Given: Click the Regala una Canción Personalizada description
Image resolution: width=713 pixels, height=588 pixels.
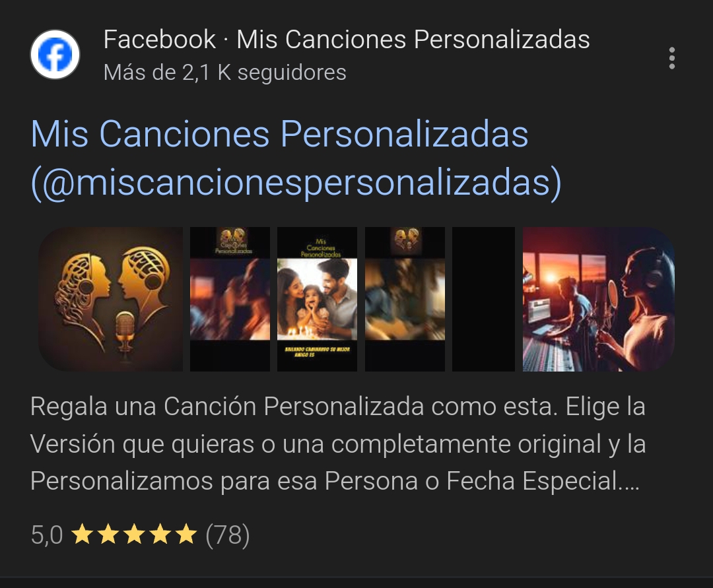Looking at the screenshot, I should coord(338,443).
